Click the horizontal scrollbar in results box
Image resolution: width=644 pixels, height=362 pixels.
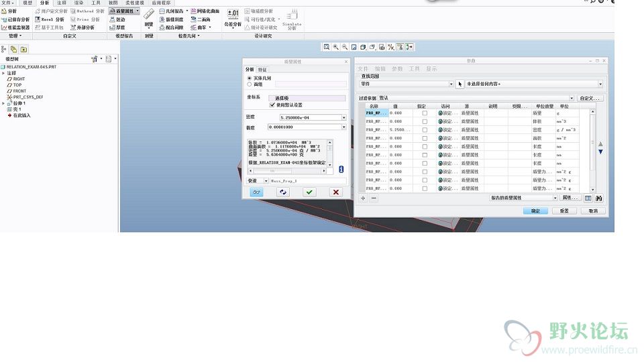(x=289, y=171)
